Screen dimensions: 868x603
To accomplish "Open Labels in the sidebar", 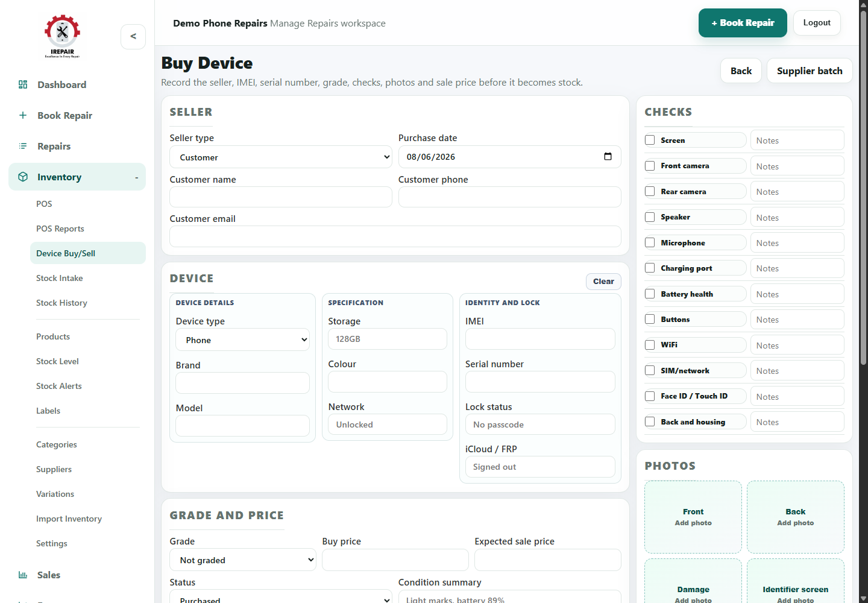I will [48, 411].
